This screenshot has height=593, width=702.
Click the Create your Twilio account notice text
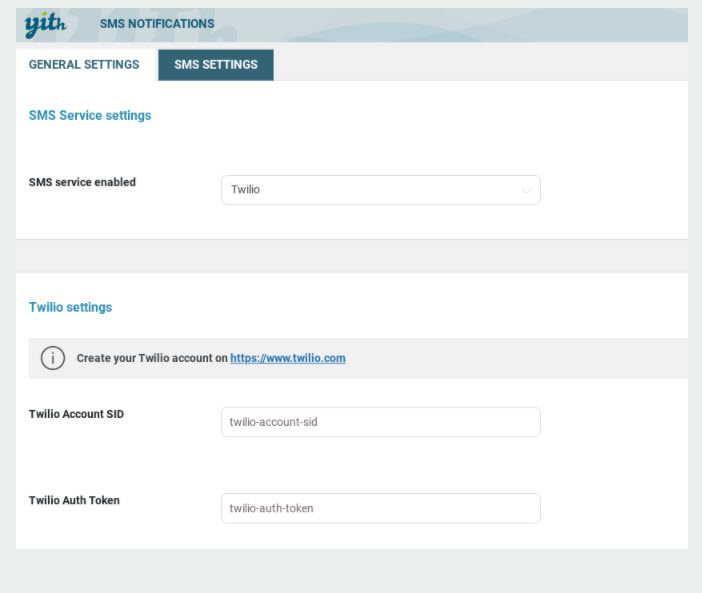(x=152, y=358)
